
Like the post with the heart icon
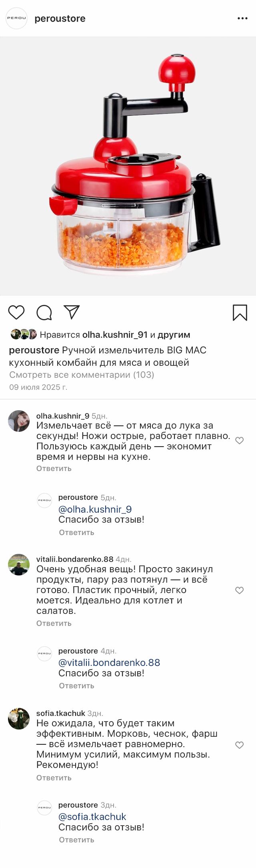16,313
